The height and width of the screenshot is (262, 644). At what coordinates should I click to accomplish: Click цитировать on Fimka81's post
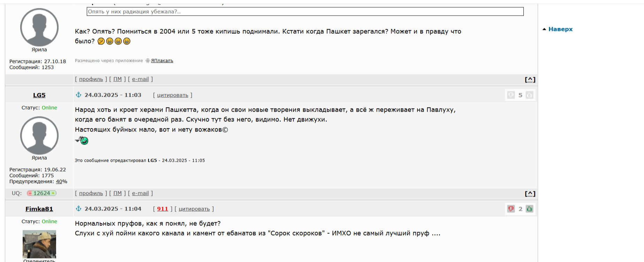pyautogui.click(x=194, y=209)
